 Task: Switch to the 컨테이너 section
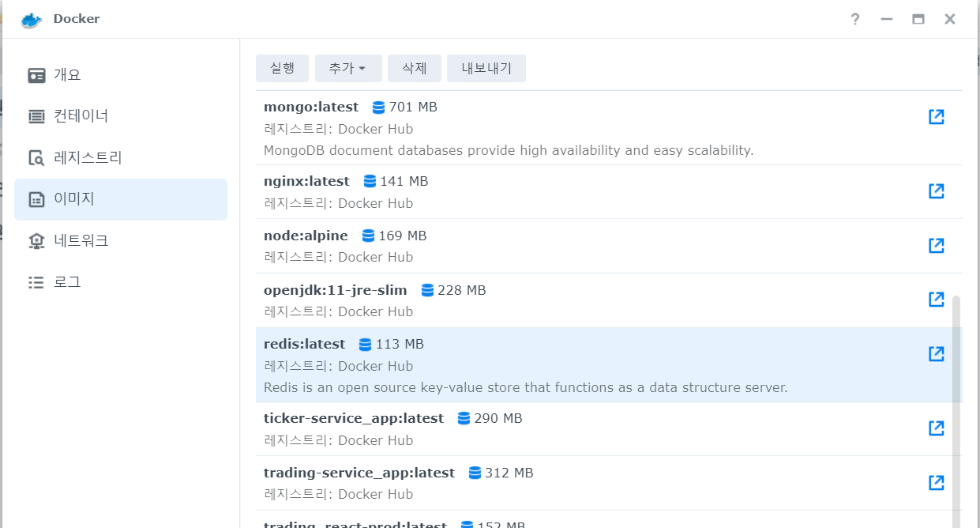tap(121, 116)
